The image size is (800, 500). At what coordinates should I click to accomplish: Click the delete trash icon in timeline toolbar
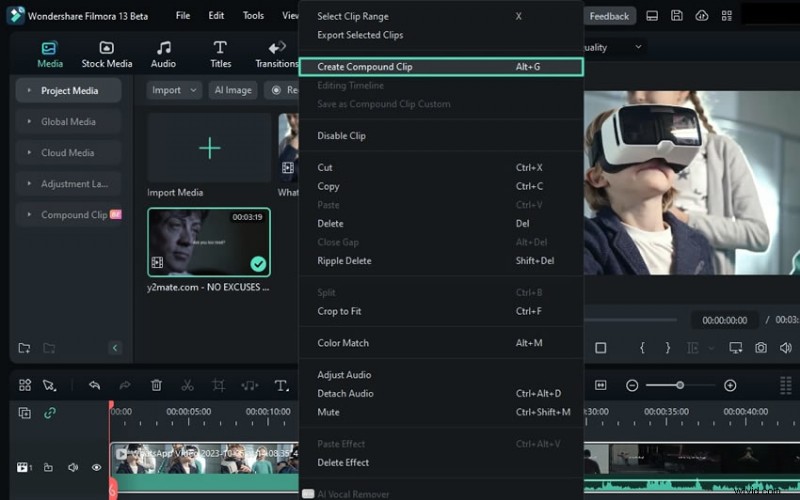pyautogui.click(x=156, y=385)
